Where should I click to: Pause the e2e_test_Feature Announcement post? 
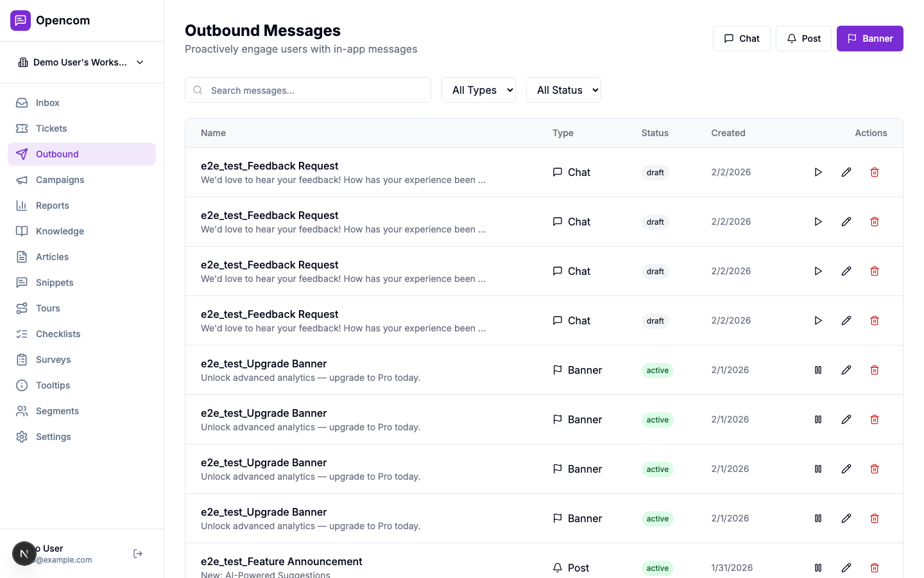[x=817, y=568]
